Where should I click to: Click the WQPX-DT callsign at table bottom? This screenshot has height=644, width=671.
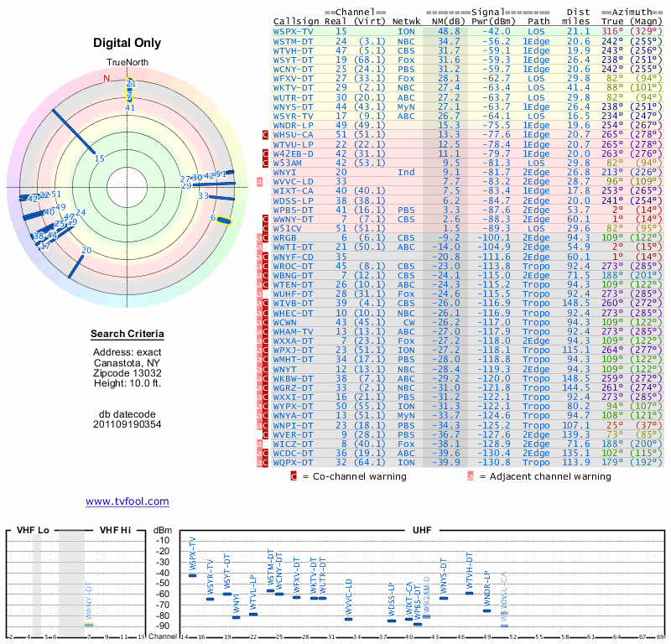[293, 463]
